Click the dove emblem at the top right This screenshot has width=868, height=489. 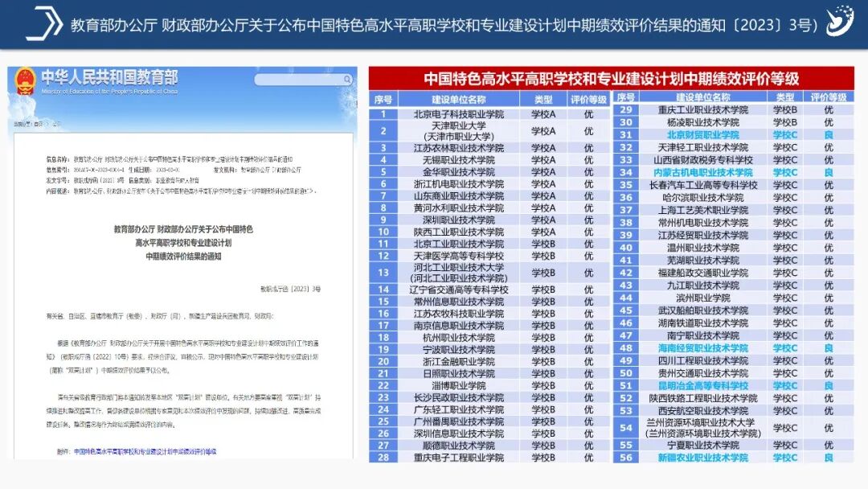pyautogui.click(x=840, y=21)
